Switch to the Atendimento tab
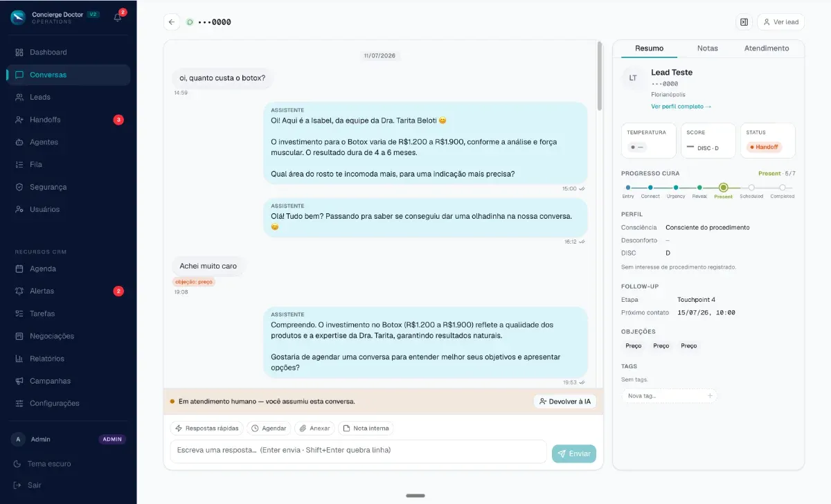Viewport: 831px width, 504px height. 767,48
